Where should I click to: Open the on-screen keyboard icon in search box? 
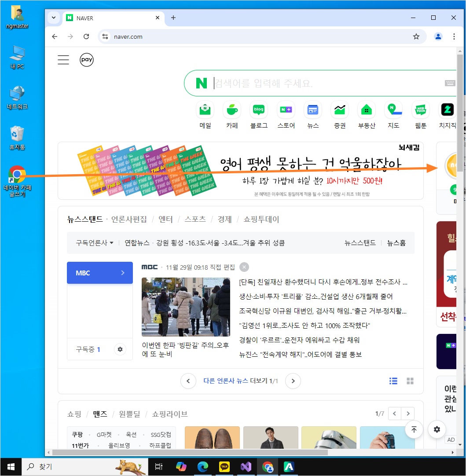tap(450, 83)
